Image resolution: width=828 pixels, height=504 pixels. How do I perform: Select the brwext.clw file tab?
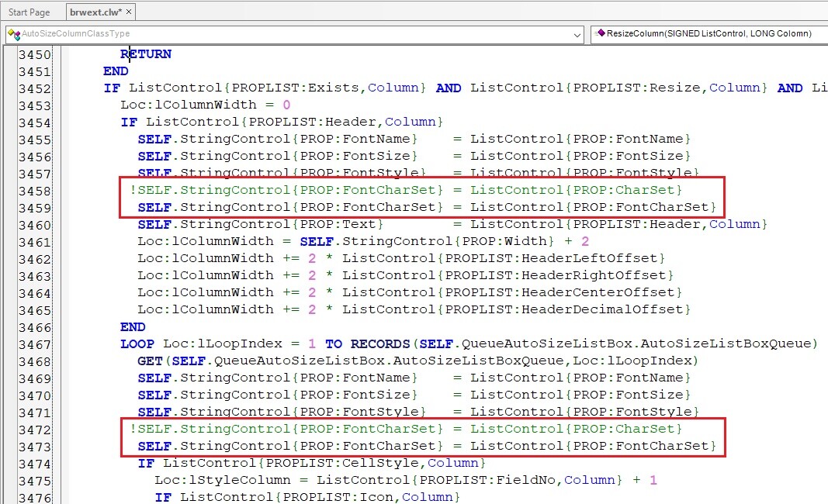(x=94, y=12)
